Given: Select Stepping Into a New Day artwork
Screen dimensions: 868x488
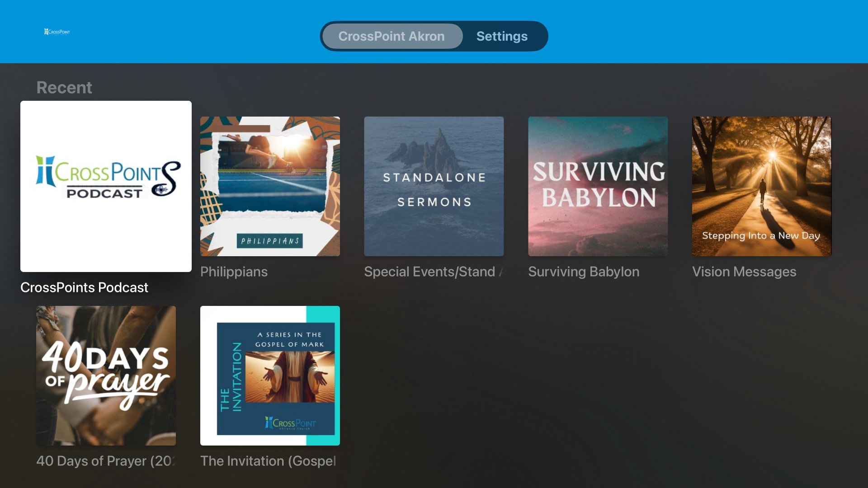Looking at the screenshot, I should tap(761, 186).
